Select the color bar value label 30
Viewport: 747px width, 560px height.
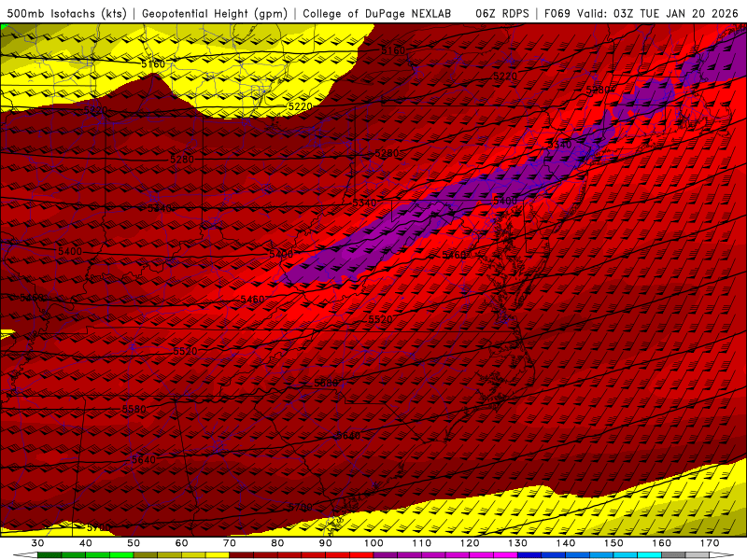[x=37, y=543]
